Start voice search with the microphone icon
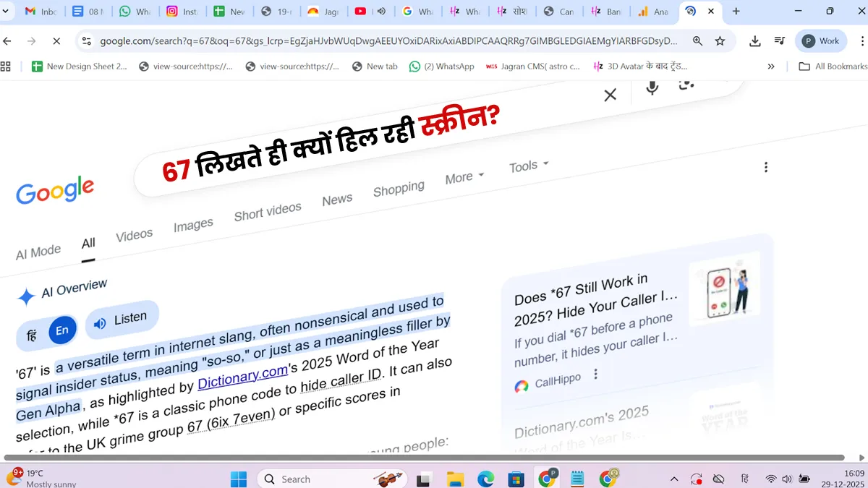The image size is (868, 488). coord(652,87)
